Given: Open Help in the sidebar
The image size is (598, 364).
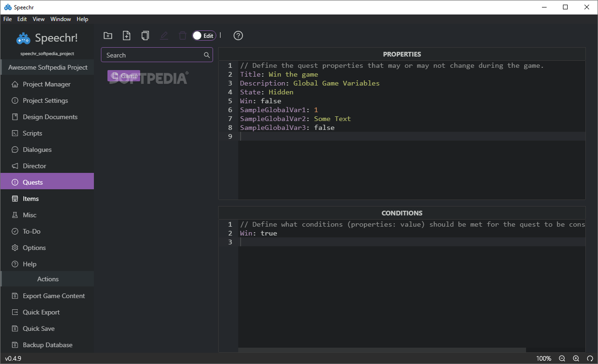Looking at the screenshot, I should click(x=47, y=264).
